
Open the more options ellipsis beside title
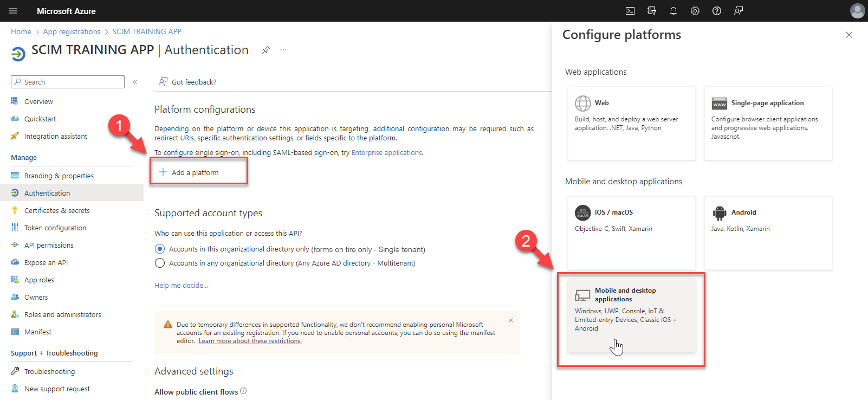click(283, 50)
